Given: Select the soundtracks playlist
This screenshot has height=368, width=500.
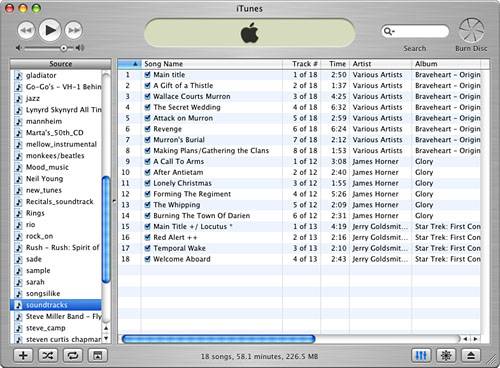Looking at the screenshot, I should tap(56, 305).
